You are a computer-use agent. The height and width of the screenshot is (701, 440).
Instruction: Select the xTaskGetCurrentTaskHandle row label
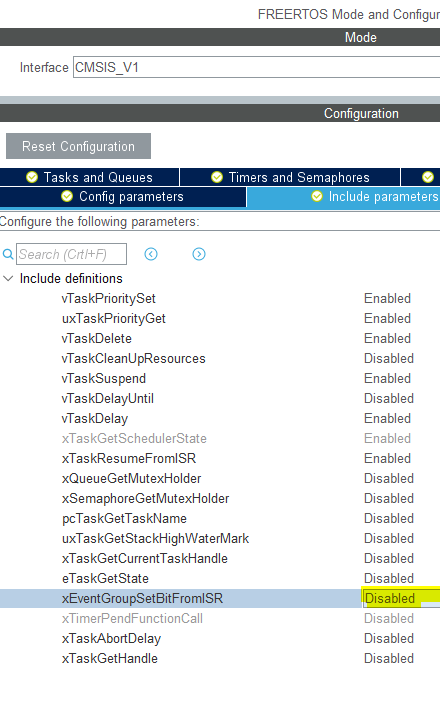(x=145, y=558)
